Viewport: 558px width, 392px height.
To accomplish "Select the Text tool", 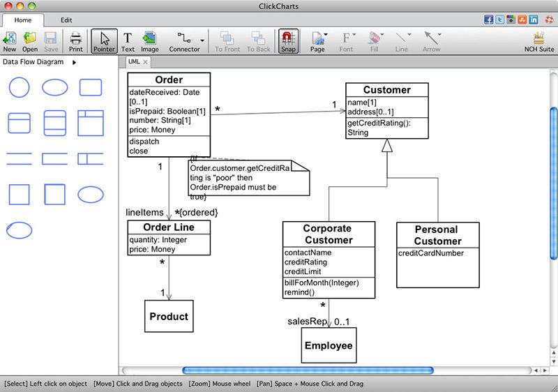I will [128, 40].
